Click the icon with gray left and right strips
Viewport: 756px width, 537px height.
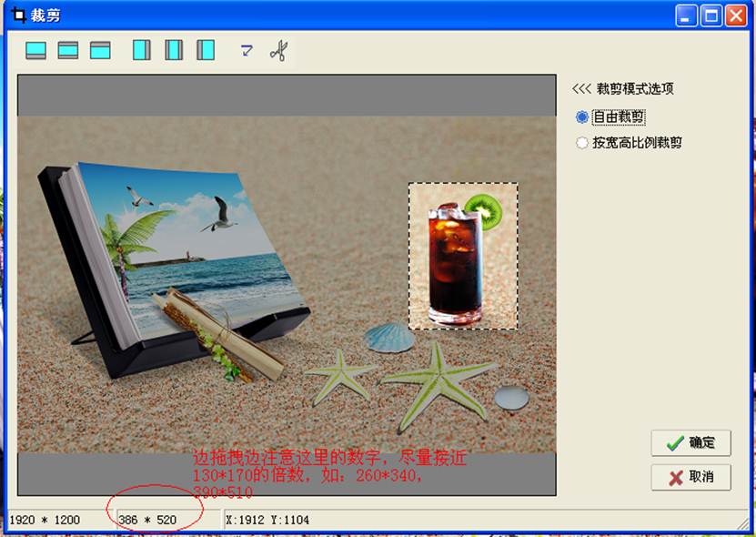[x=174, y=50]
